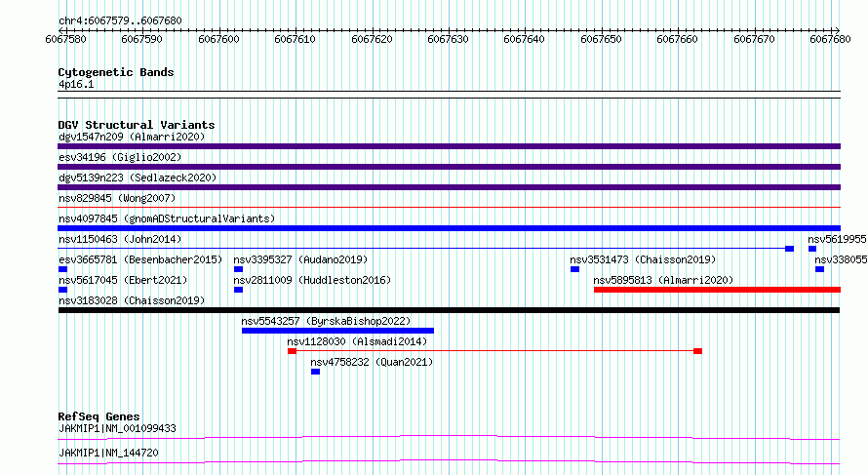Select the thin red line under nsv829845
The image size is (868, 475).
pyautogui.click(x=449, y=208)
